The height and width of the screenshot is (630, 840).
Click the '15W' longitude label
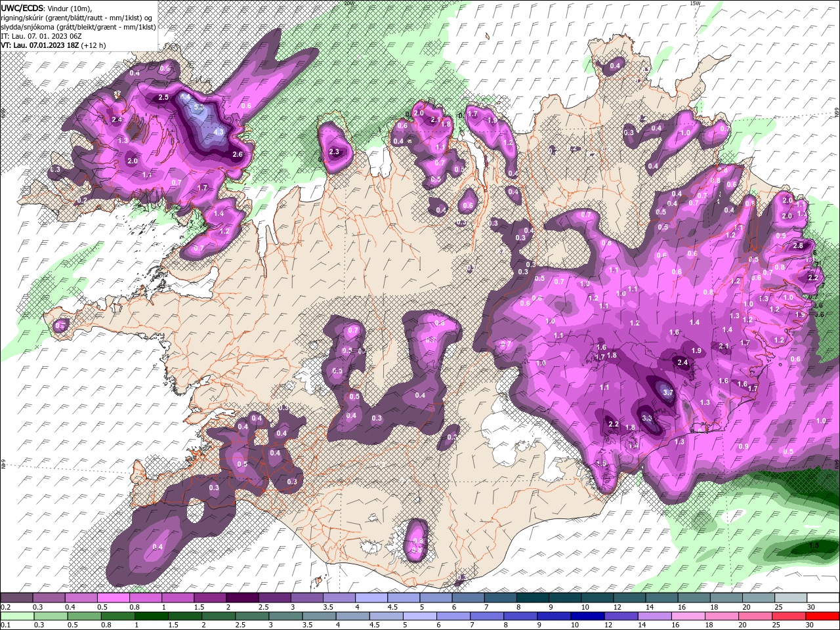click(696, 3)
